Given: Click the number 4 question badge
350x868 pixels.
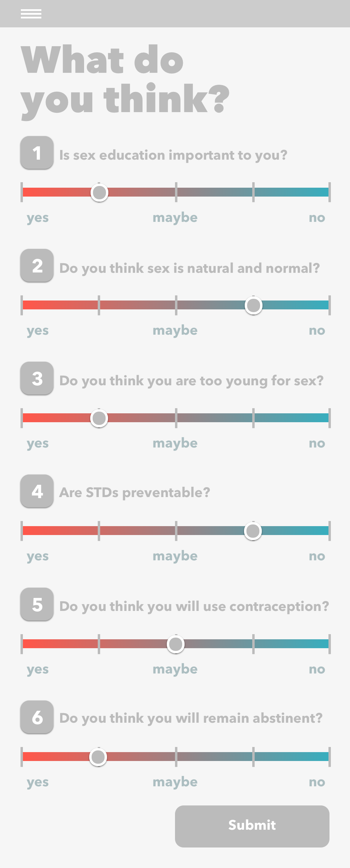Looking at the screenshot, I should 37,491.
